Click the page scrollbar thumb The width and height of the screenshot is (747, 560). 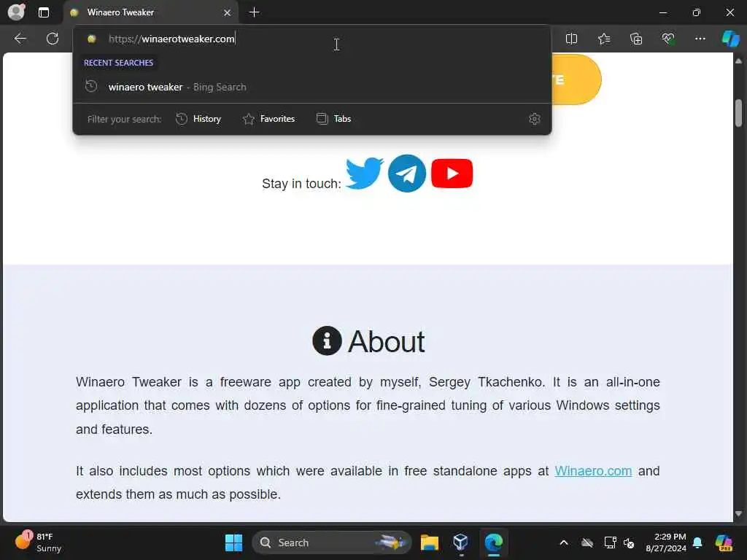[738, 113]
